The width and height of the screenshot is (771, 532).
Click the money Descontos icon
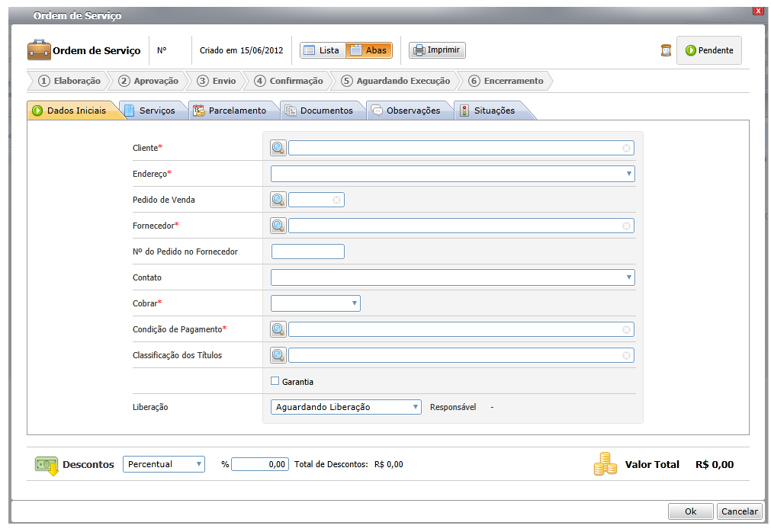pyautogui.click(x=47, y=465)
